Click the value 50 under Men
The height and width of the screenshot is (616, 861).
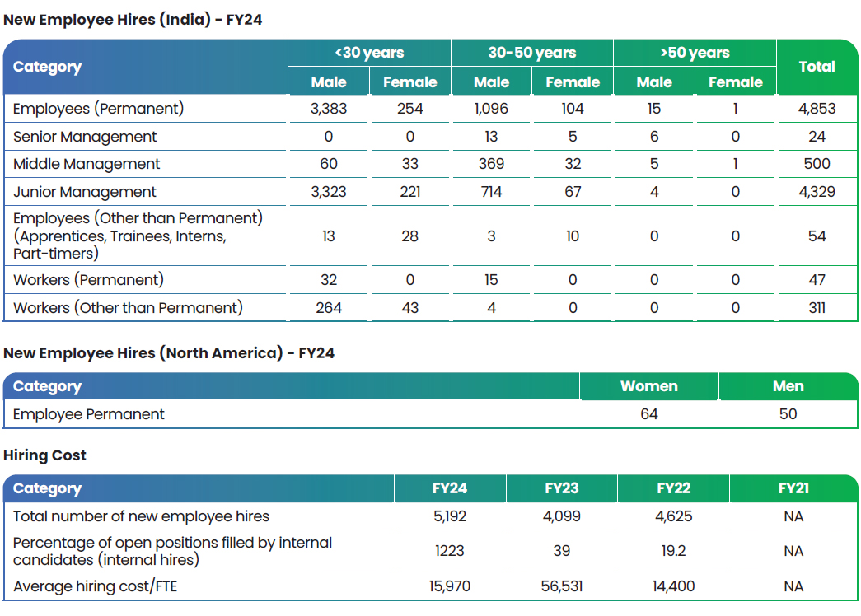coord(788,414)
